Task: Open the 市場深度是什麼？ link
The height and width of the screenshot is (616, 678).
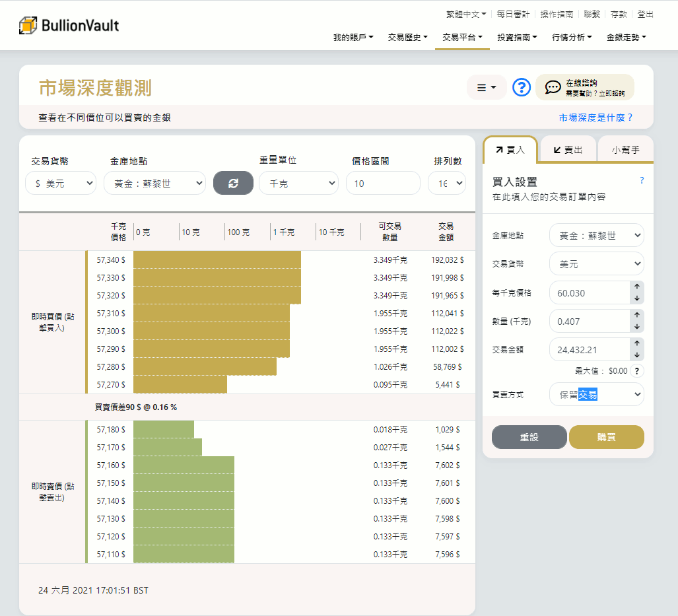Action: [595, 118]
